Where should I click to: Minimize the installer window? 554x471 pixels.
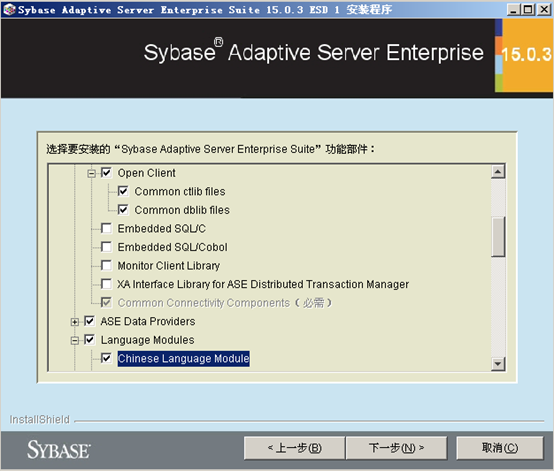pos(514,10)
